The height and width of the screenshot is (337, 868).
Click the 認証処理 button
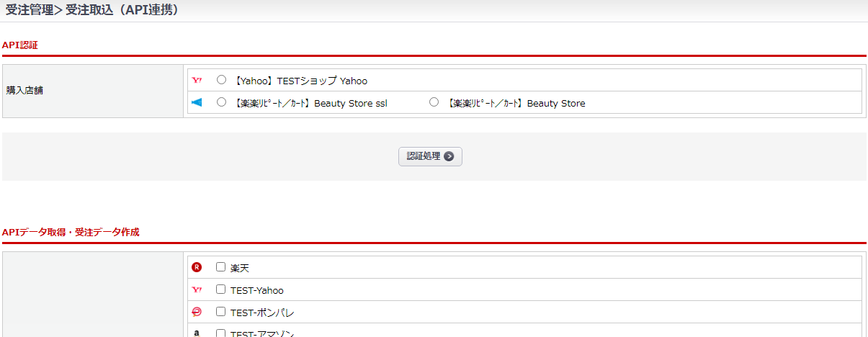click(430, 156)
